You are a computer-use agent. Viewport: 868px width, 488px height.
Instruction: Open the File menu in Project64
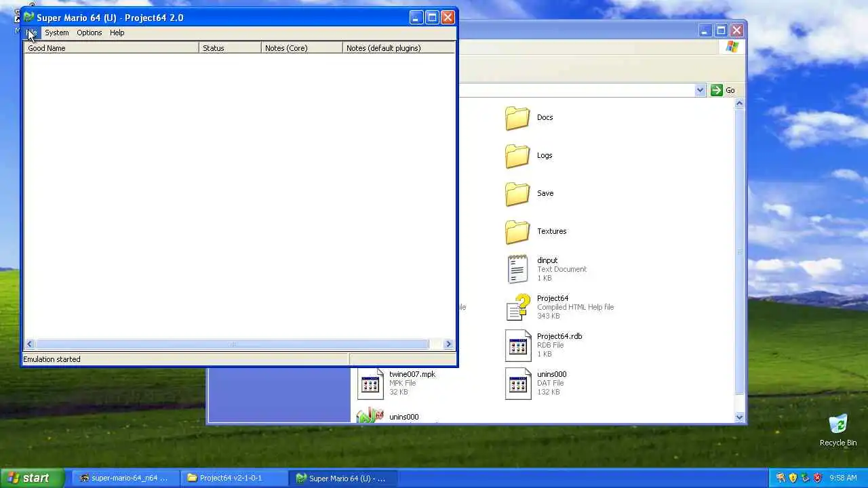tap(31, 33)
